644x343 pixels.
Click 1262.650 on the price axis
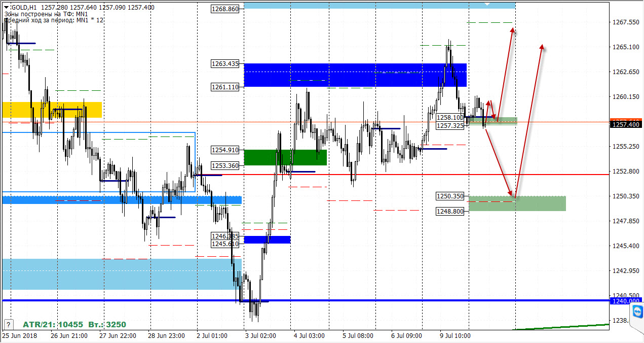coord(626,72)
